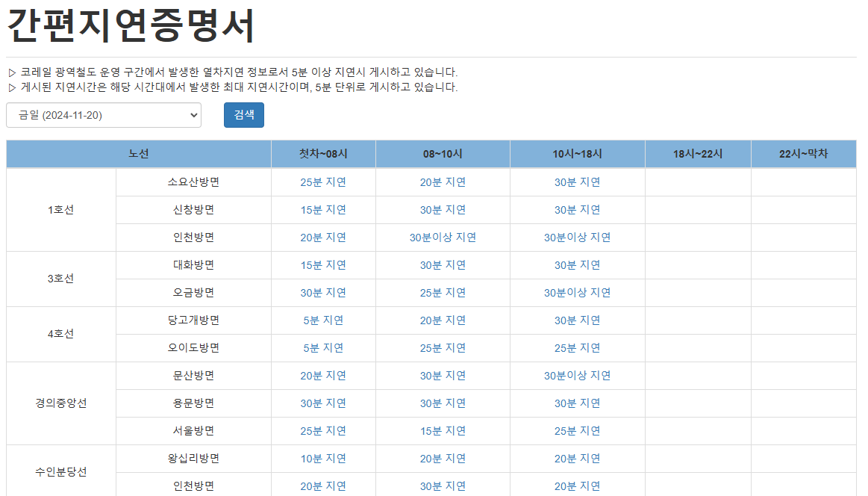This screenshot has height=496, width=868.
Task: Open 당고개방면 첫차~08시 5분 지연 link
Action: click(x=323, y=320)
